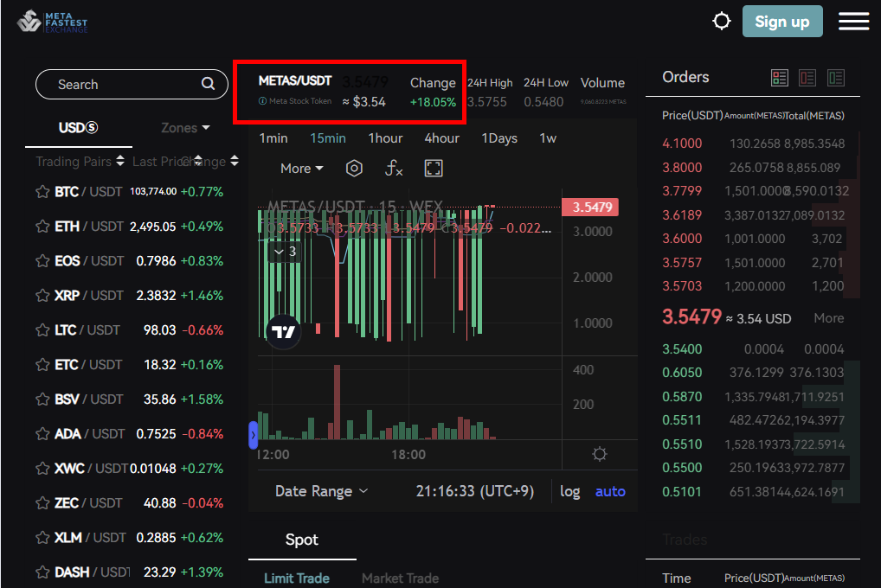The height and width of the screenshot is (588, 881).
Task: Click sell order price 3.8000
Action: 682,168
